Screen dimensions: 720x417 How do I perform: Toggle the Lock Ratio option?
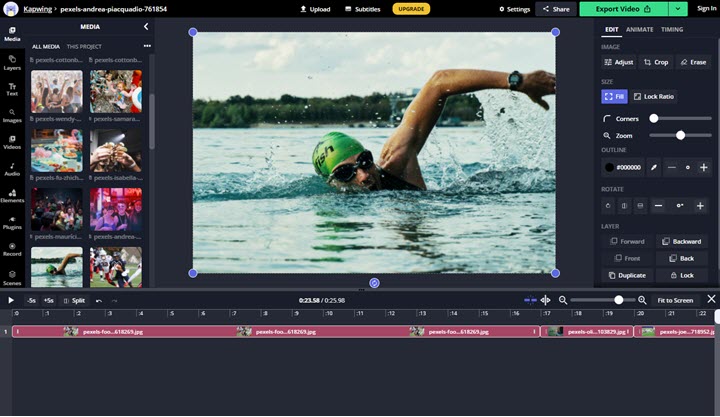coord(654,96)
